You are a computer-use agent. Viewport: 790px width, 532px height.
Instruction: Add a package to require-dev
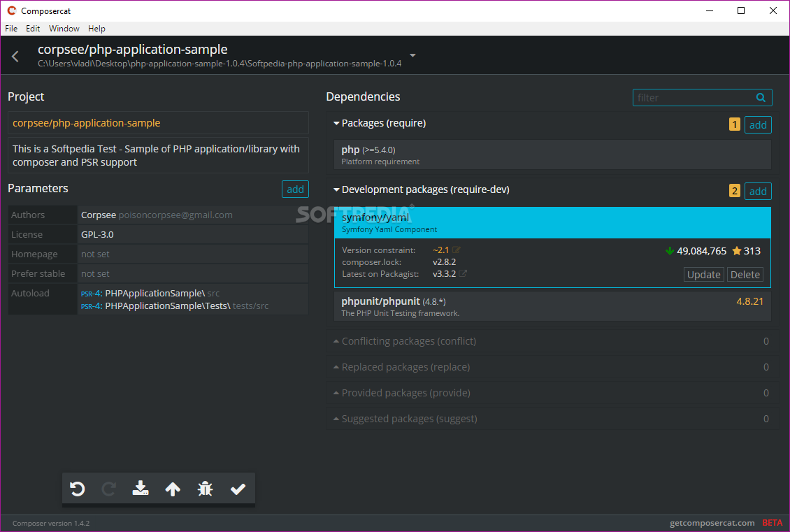(x=758, y=192)
